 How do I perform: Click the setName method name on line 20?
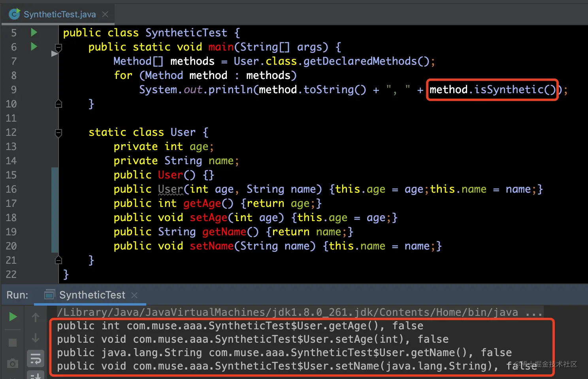pyautogui.click(x=211, y=246)
